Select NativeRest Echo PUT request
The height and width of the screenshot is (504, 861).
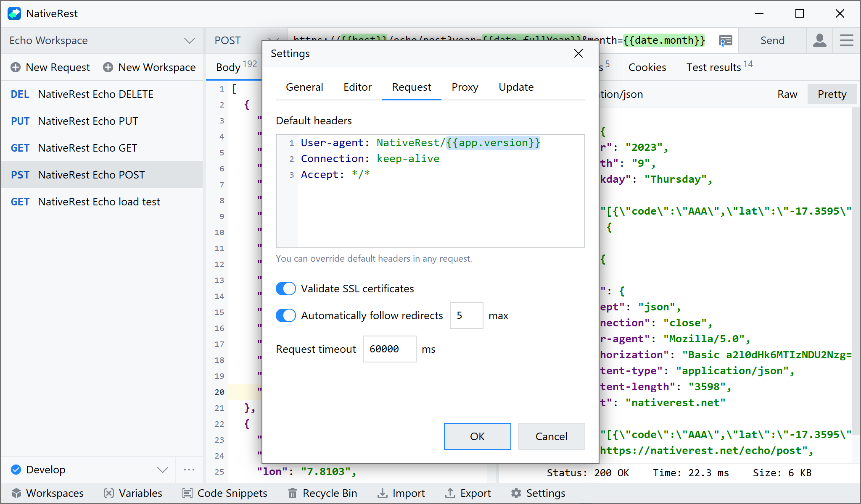click(102, 121)
